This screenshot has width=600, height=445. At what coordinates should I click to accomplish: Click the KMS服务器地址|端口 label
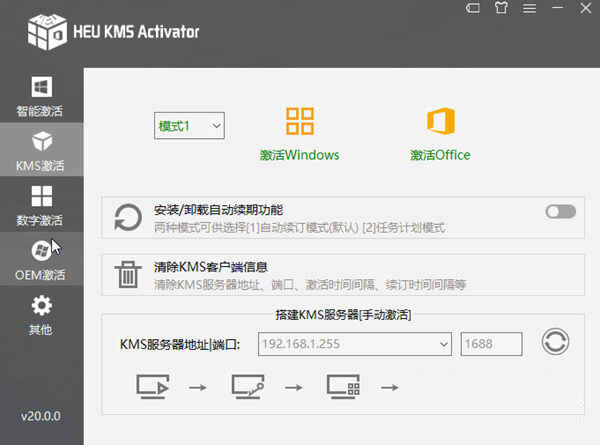(180, 344)
